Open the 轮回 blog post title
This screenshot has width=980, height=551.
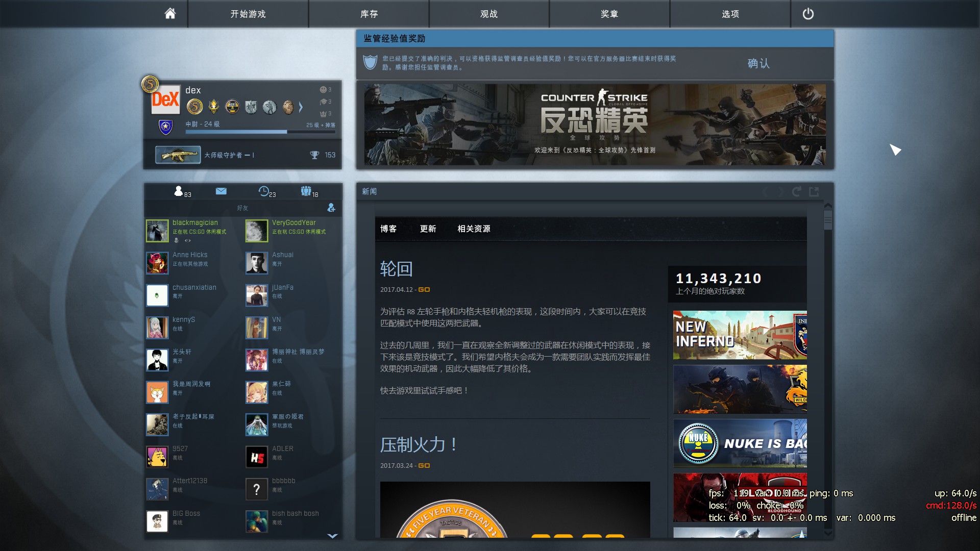tap(396, 269)
